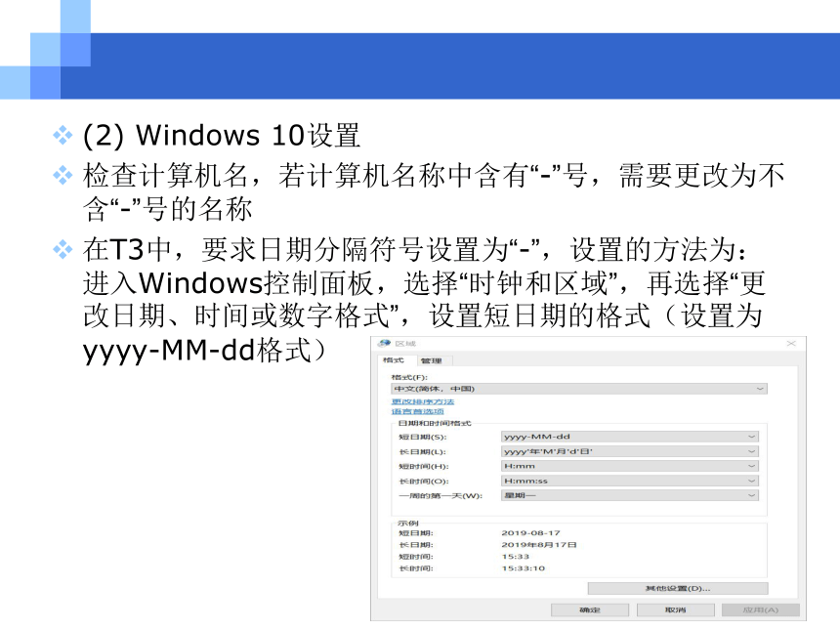Confirm with the 确定 button

pos(590,610)
